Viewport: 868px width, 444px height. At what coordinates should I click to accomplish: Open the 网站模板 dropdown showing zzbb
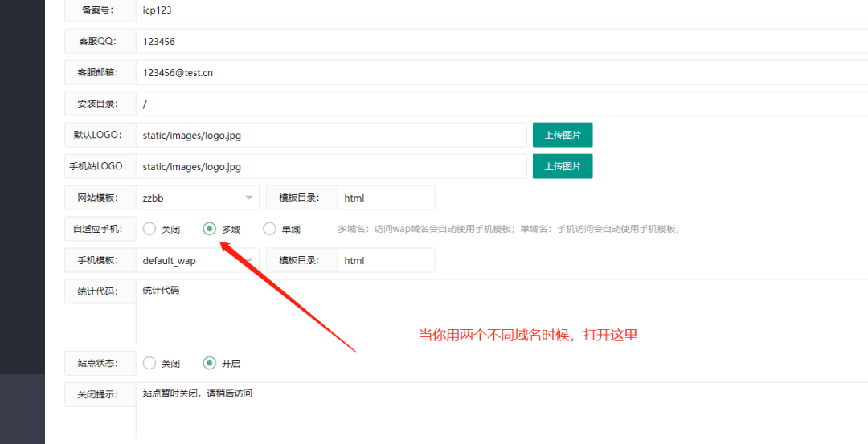197,198
